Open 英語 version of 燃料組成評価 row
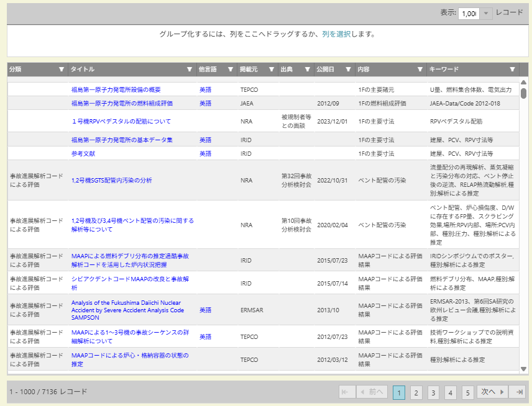 pos(205,104)
